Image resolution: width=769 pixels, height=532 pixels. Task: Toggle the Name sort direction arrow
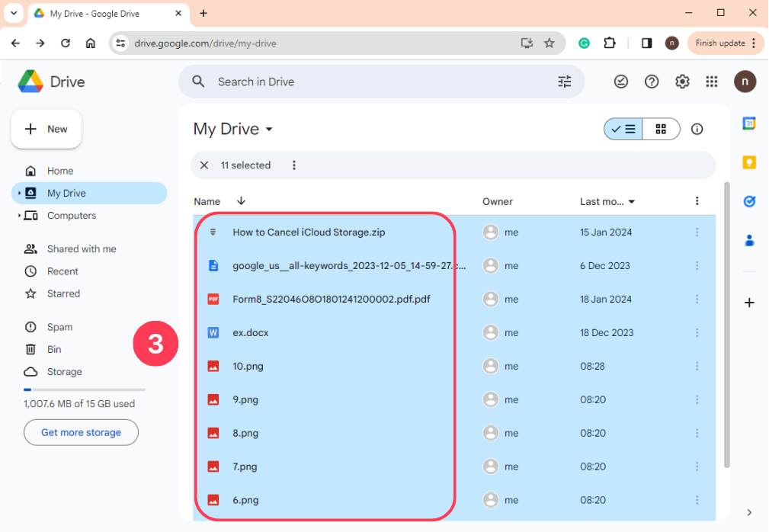point(241,201)
